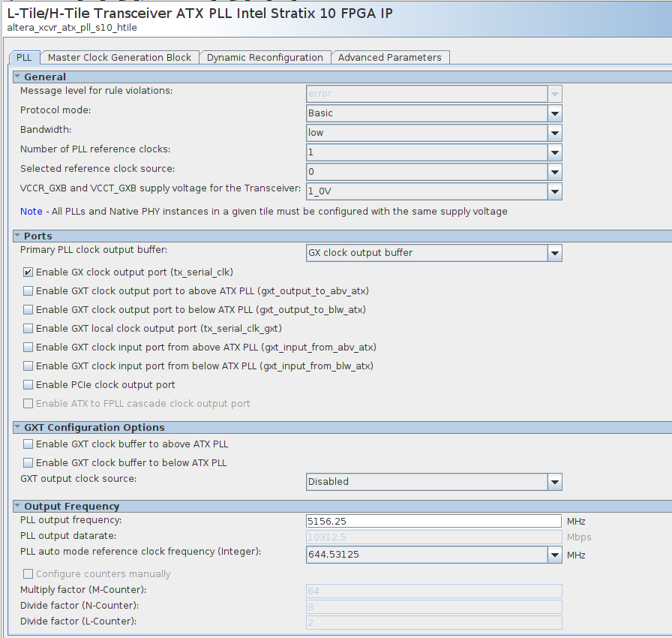Click Enable ATX to FPLL cascade checkbox
This screenshot has width=672, height=638.
pyautogui.click(x=28, y=404)
